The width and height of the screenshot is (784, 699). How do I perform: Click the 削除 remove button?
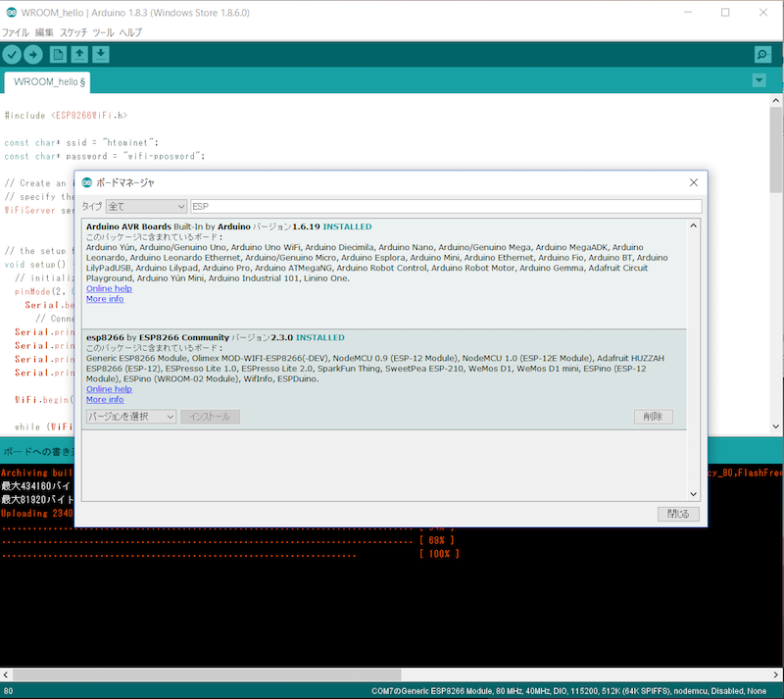click(653, 417)
